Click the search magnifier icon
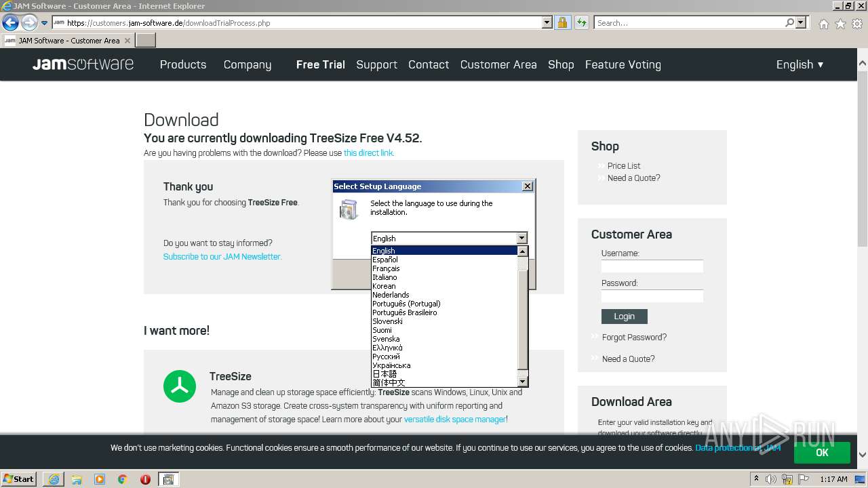The width and height of the screenshot is (868, 488). click(x=789, y=22)
